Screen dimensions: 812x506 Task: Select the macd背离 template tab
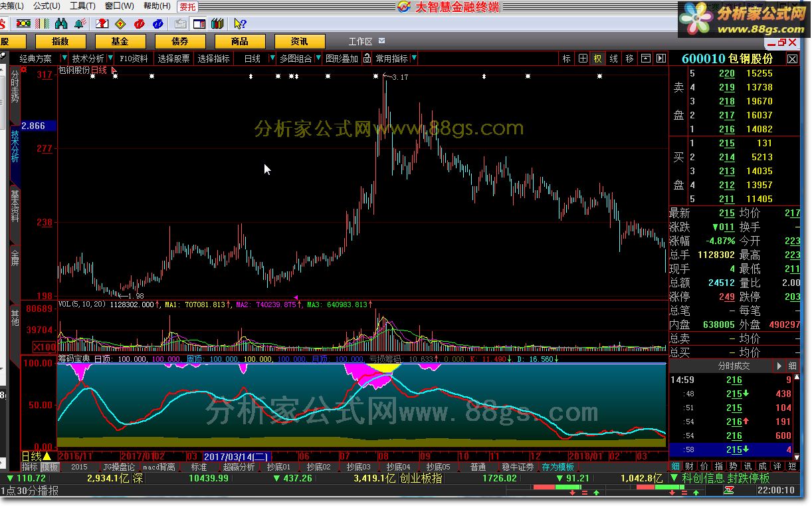pos(159,467)
